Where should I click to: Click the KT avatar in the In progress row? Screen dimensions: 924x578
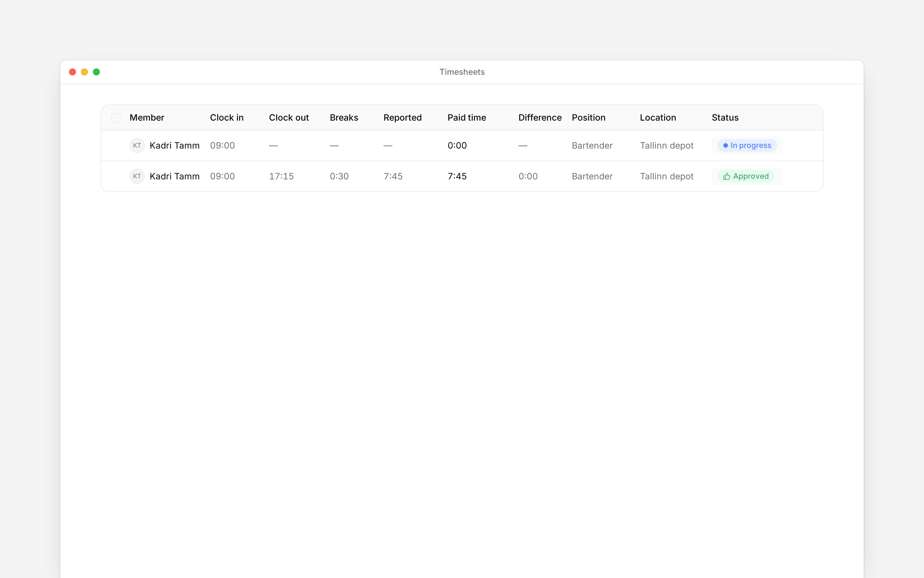137,146
